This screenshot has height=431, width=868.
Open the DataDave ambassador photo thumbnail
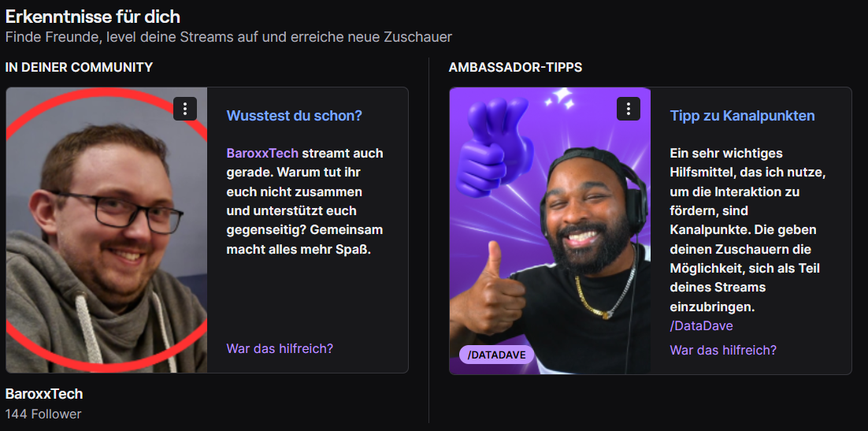click(x=550, y=230)
